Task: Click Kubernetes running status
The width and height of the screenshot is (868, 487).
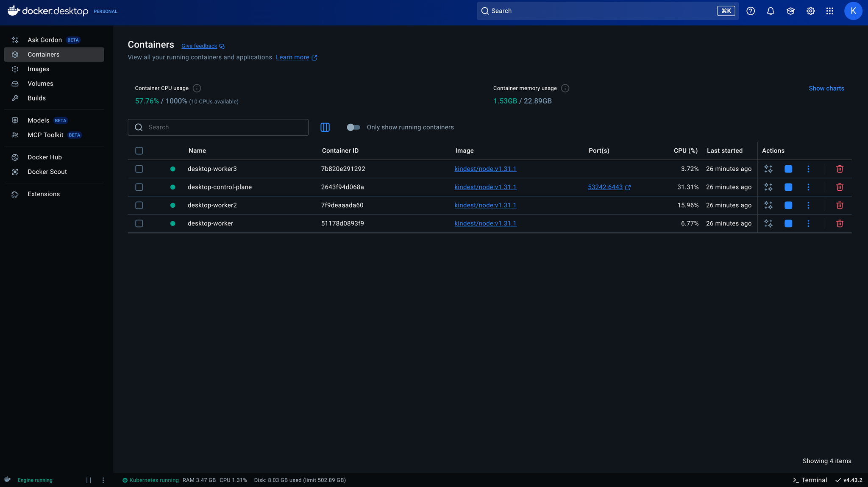Action: [x=150, y=480]
